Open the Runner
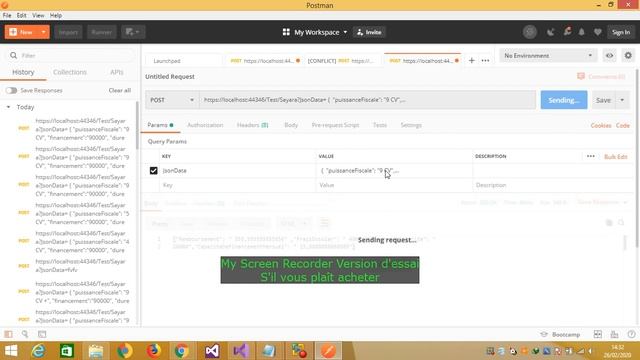 tap(101, 32)
